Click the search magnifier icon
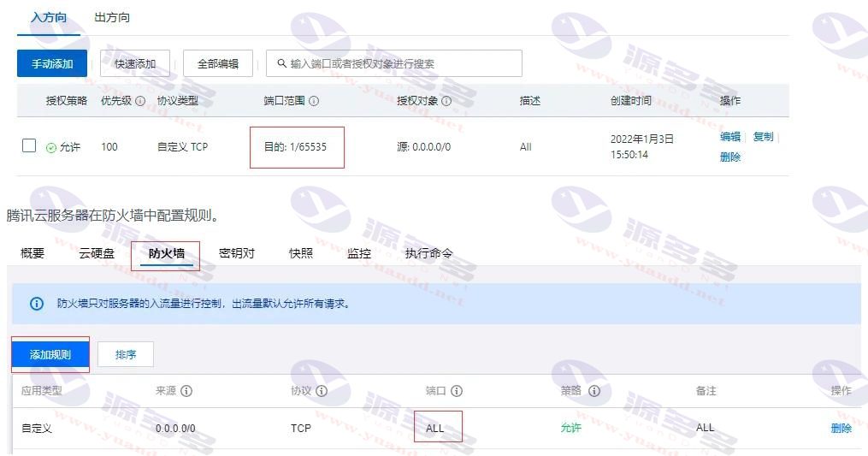868x456 pixels. 281,63
